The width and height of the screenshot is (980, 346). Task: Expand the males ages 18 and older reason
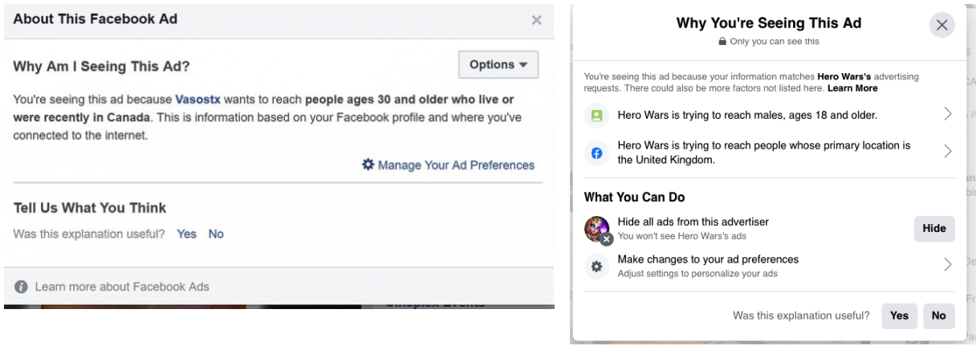[x=947, y=114]
